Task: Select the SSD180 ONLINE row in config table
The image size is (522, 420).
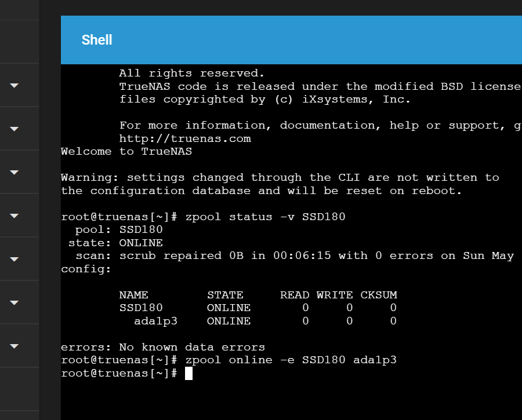Action: pos(258,308)
